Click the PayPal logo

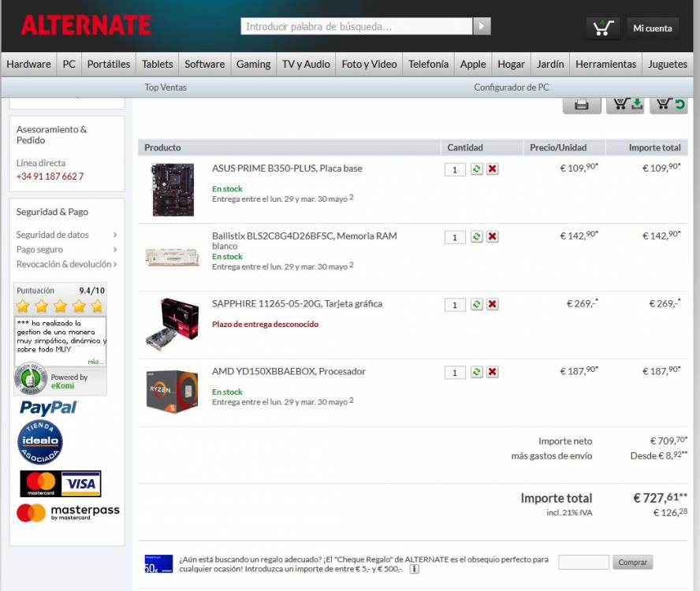coord(48,407)
